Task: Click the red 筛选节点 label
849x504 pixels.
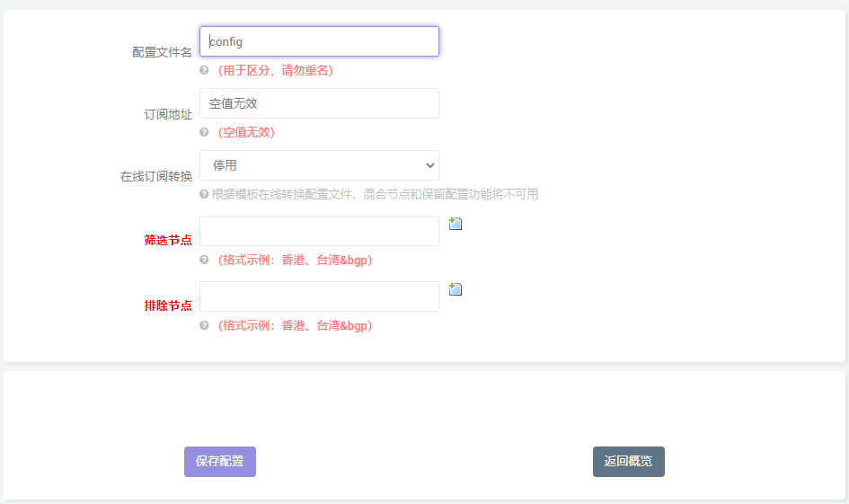Action: pos(168,240)
